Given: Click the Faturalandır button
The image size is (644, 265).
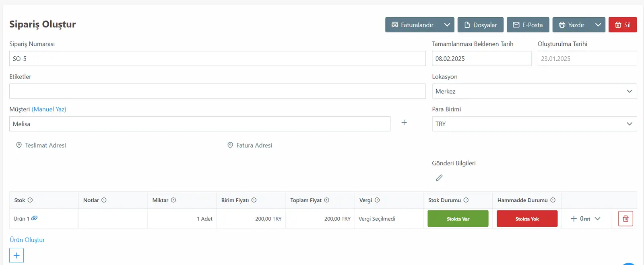Looking at the screenshot, I should [413, 25].
